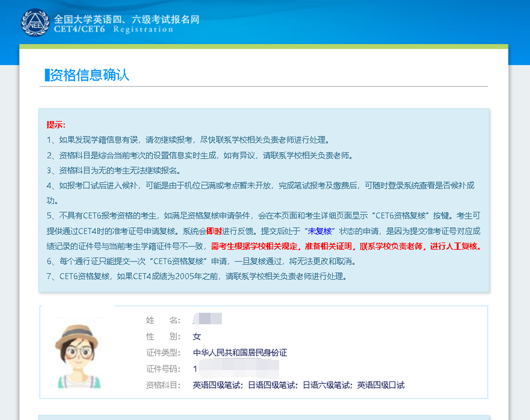
Task: Click 英语四级笔试 in the 资格科目 list
Action: pyautogui.click(x=217, y=385)
